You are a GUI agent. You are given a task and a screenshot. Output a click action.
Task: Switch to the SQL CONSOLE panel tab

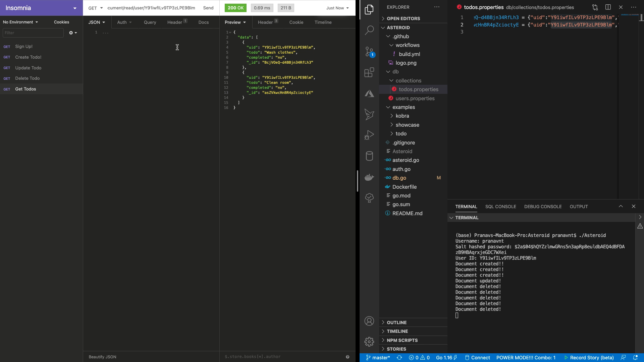[x=500, y=206]
